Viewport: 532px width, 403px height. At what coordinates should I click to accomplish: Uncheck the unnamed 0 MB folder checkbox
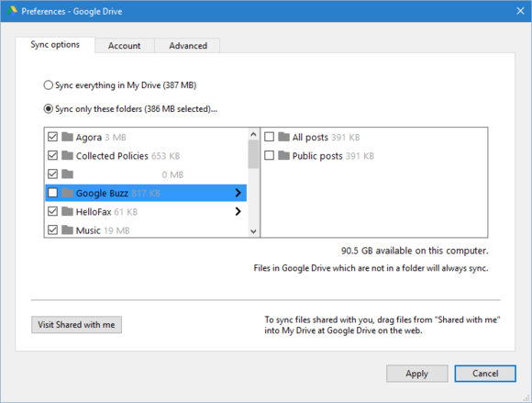pyautogui.click(x=52, y=174)
